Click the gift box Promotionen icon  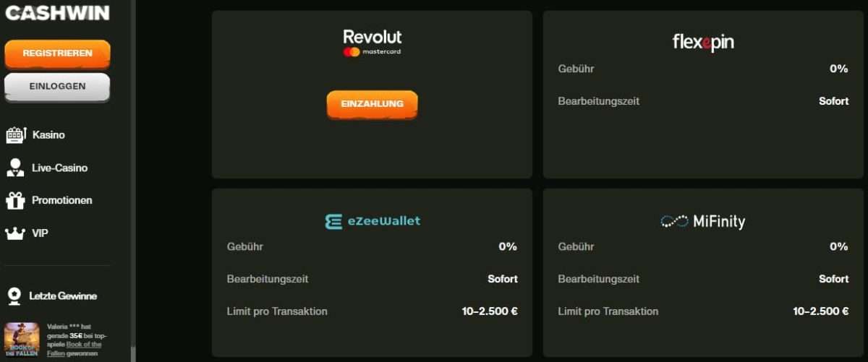pos(15,200)
